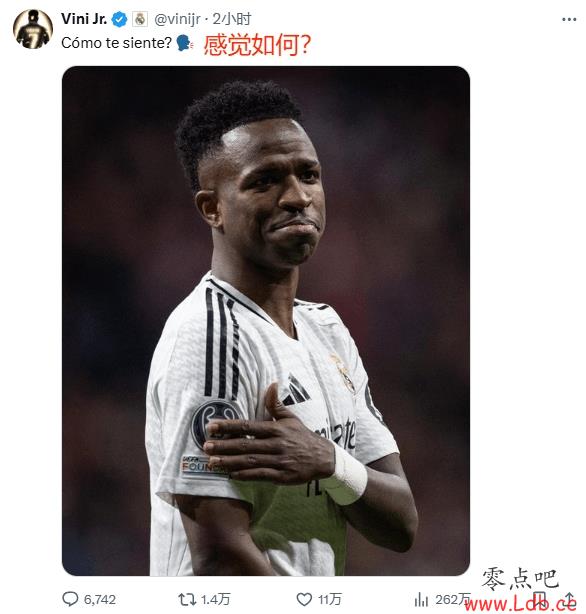Click the 1.4万 retweet count
The height and width of the screenshot is (614, 586).
[x=215, y=600]
